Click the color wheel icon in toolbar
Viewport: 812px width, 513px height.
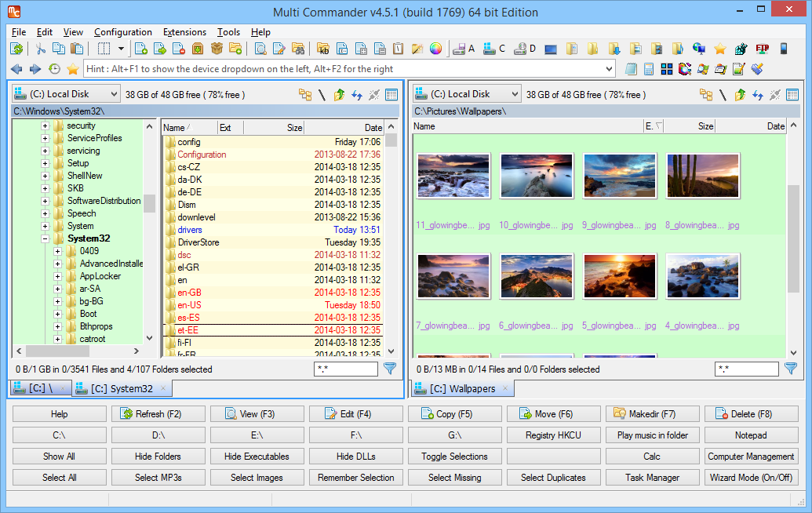[436, 49]
